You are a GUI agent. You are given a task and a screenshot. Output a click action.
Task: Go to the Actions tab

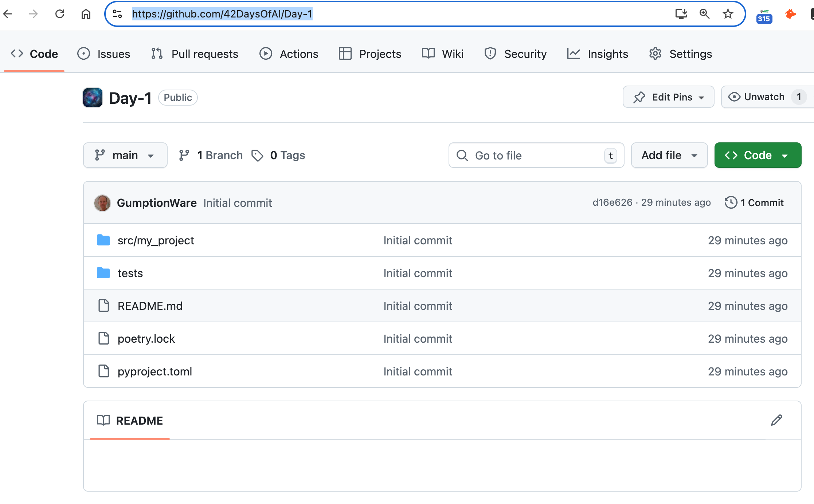(289, 54)
